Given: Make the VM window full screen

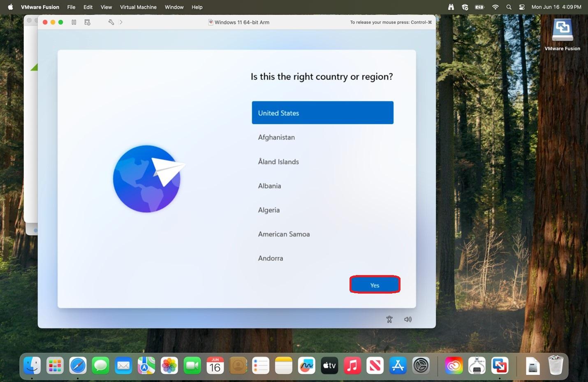Looking at the screenshot, I should tap(61, 22).
